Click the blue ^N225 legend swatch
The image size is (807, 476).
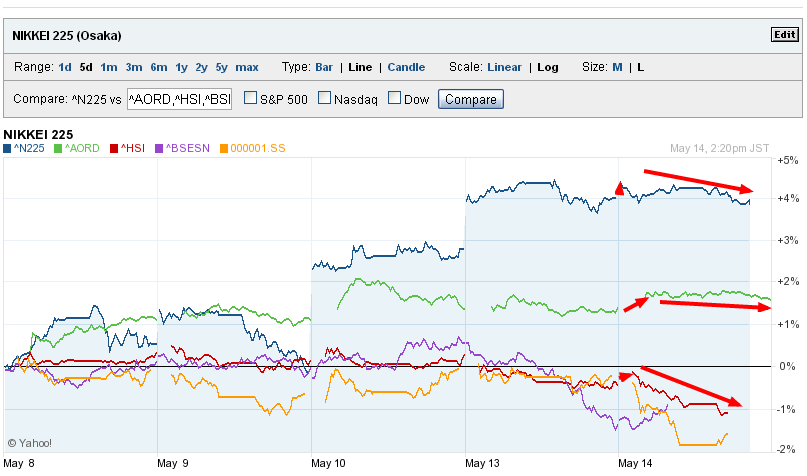pos(8,149)
